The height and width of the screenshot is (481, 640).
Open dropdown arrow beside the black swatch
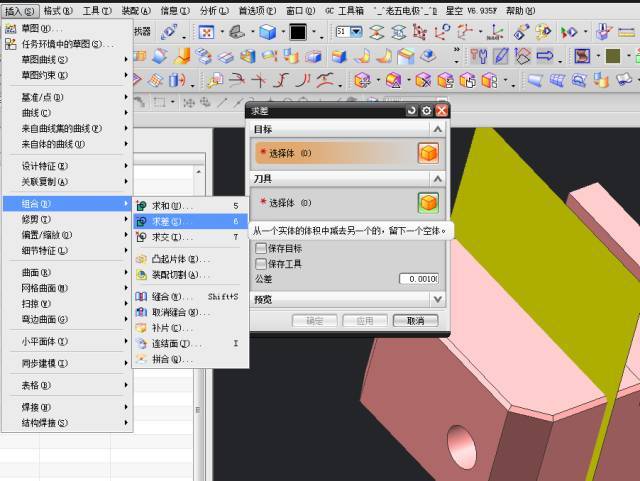point(313,32)
